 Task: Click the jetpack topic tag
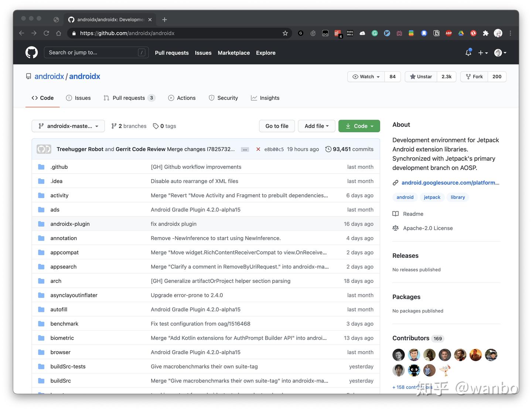[432, 197]
